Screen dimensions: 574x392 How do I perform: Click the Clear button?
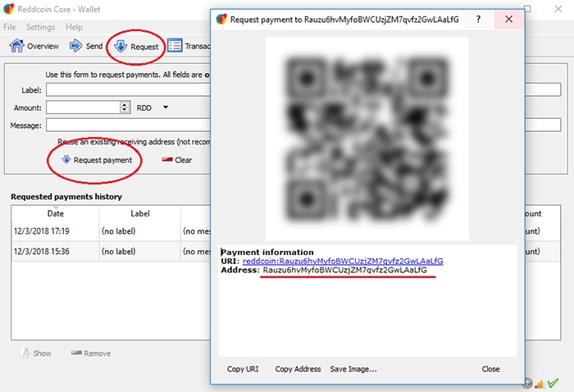[177, 160]
